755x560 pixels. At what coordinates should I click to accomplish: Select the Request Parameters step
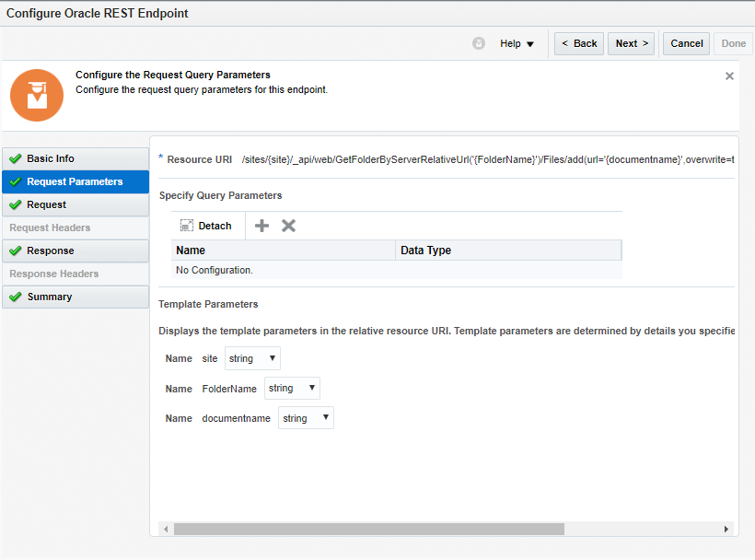pos(75,181)
